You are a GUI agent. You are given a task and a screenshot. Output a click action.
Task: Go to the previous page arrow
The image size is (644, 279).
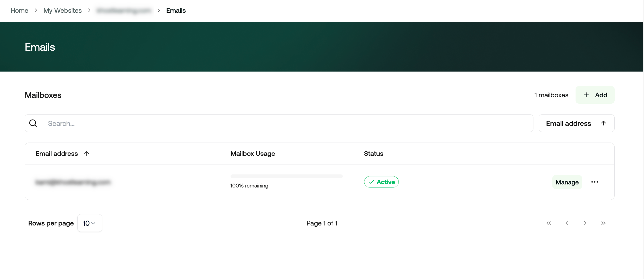(567, 223)
